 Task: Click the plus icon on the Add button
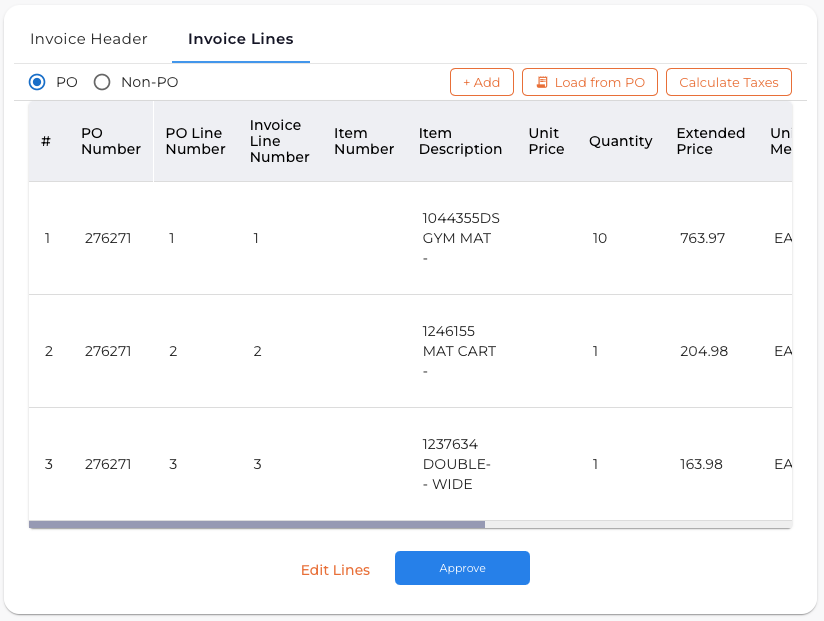(466, 82)
